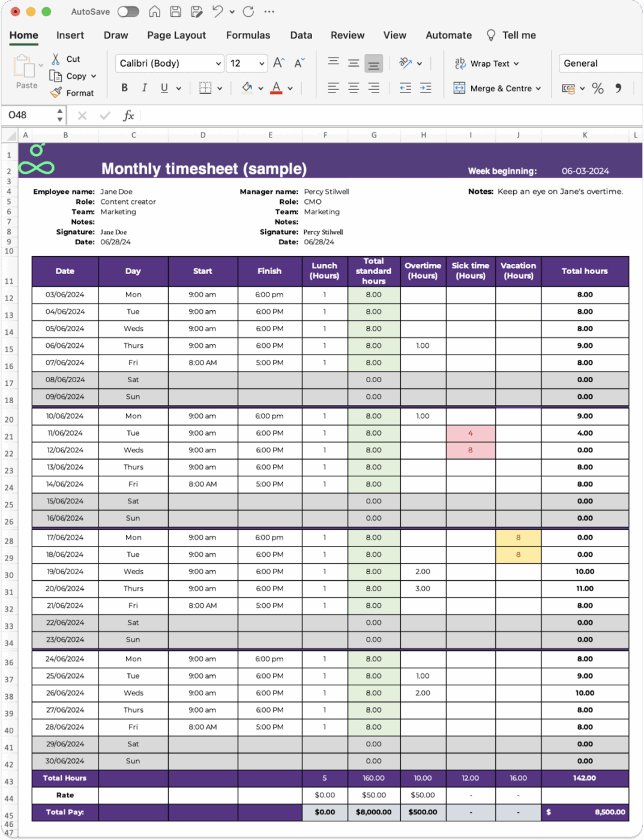Screen dimensions: 644x840
Task: Toggle bold formatting
Action: click(x=124, y=88)
